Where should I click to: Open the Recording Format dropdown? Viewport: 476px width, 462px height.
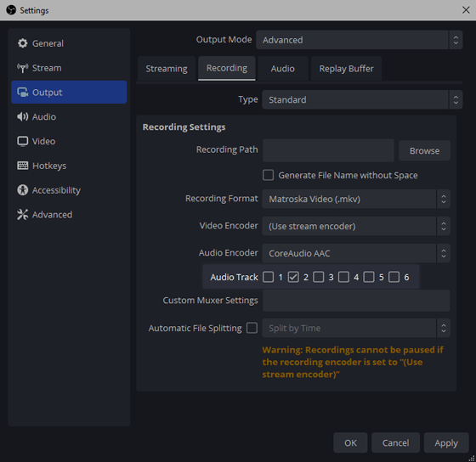pos(356,199)
